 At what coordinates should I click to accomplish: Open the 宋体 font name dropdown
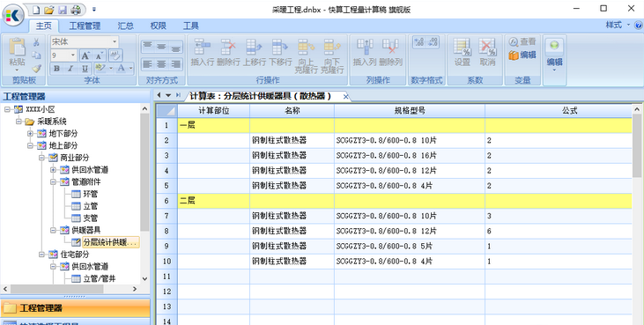pos(115,41)
